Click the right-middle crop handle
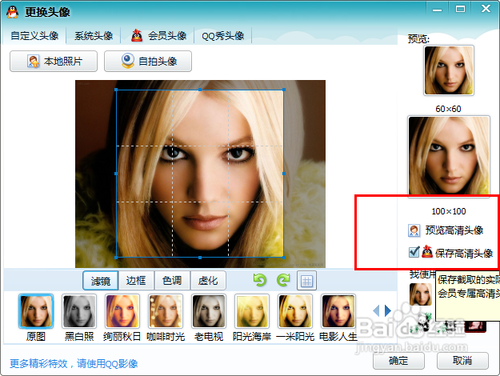Image resolution: width=500 pixels, height=376 pixels. point(284,174)
